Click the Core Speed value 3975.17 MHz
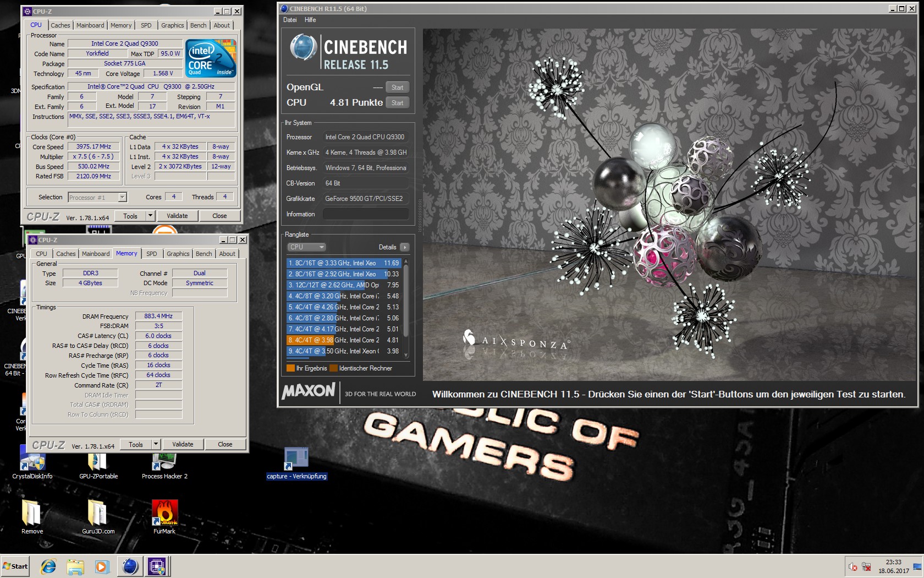This screenshot has height=578, width=924. click(94, 146)
